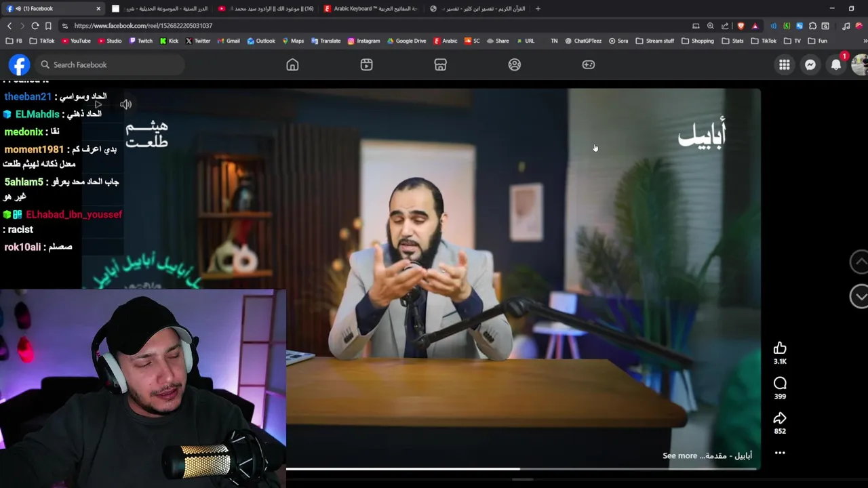Close the Facebook tab
This screenshot has height=488, width=868.
pos(98,9)
